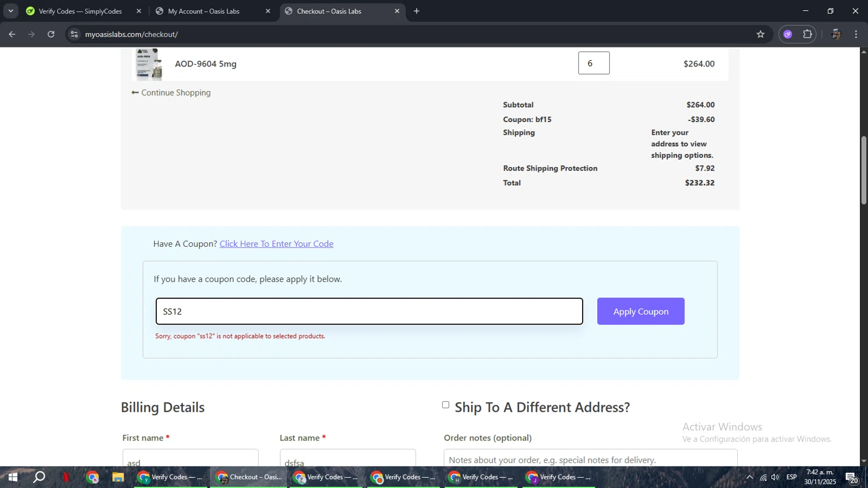This screenshot has height=488, width=868.
Task: Expand the tab search dropdown arrow
Action: 10,11
